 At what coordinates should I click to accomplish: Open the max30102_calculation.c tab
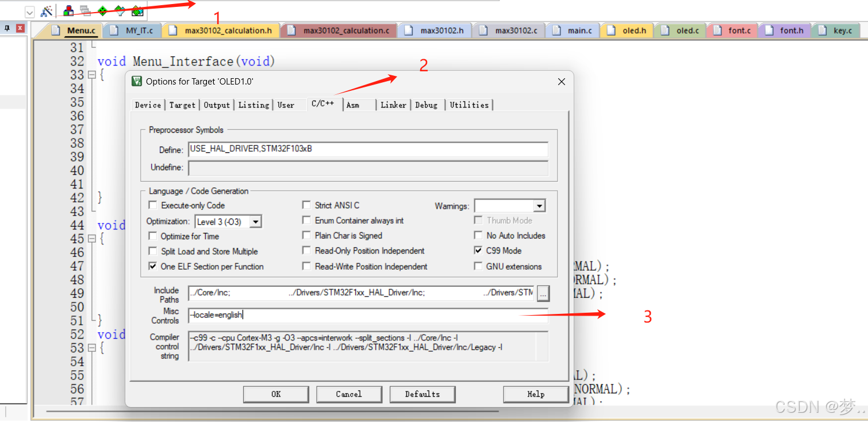coord(339,30)
